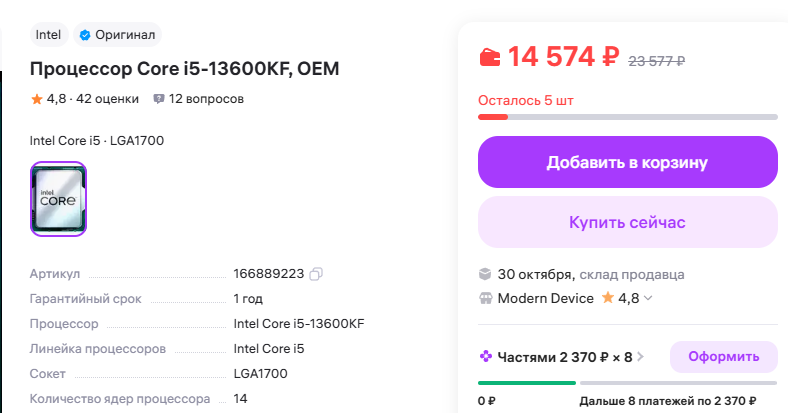Click the green installment payment progress bar
788x413 pixels.
coord(526,382)
